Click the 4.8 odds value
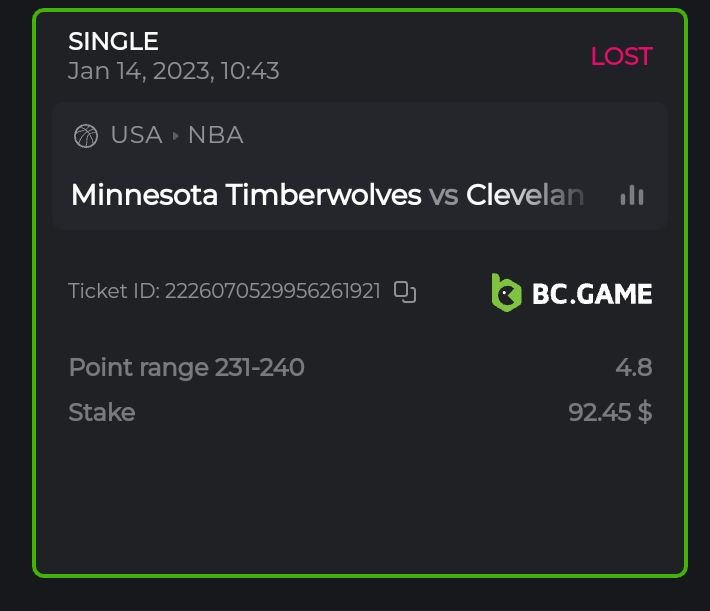This screenshot has height=611, width=710. click(633, 367)
